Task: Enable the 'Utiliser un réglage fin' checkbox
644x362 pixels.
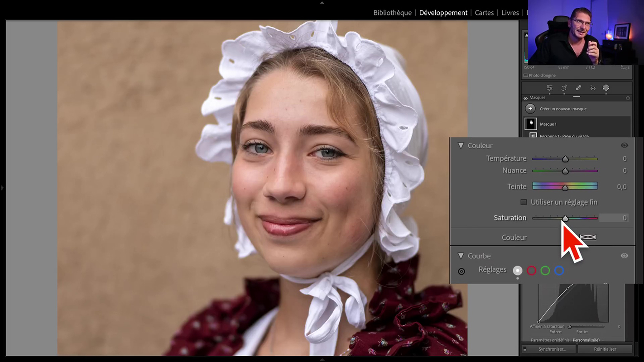Action: coord(524,202)
